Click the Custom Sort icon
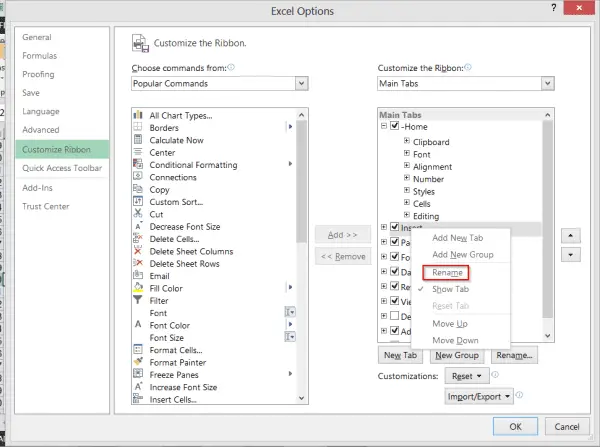 click(138, 201)
